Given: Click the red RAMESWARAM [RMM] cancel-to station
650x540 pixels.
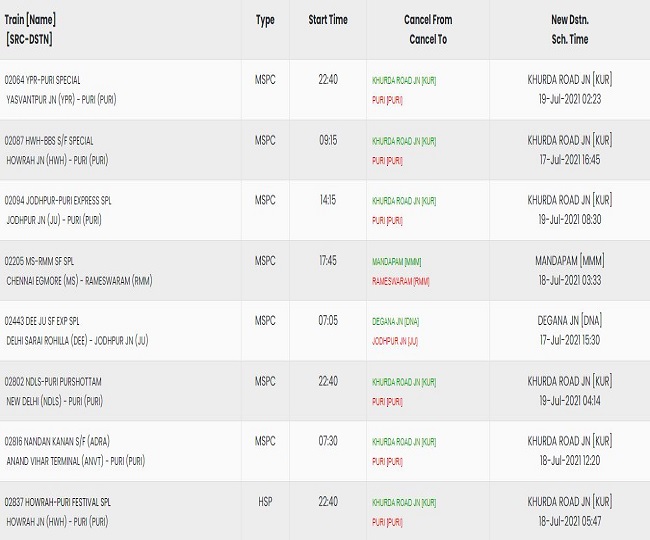Looking at the screenshot, I should click(x=400, y=282).
